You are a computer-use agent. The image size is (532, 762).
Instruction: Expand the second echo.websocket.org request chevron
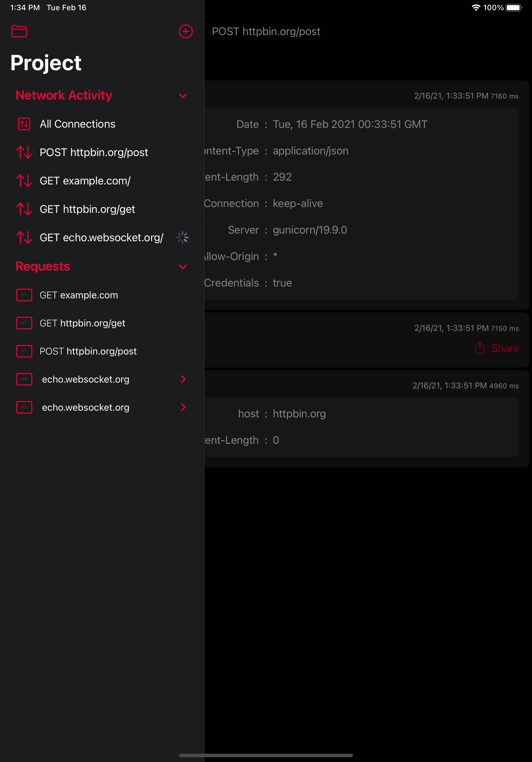point(183,407)
